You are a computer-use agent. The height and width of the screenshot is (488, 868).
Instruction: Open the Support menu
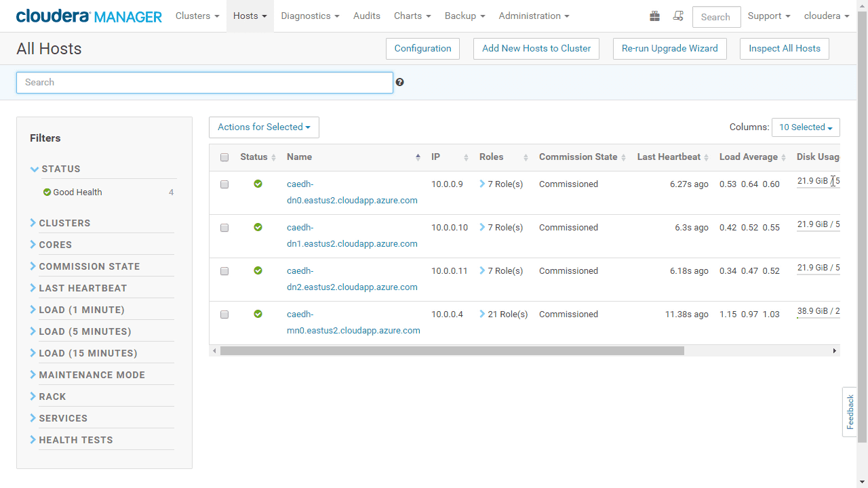tap(769, 16)
